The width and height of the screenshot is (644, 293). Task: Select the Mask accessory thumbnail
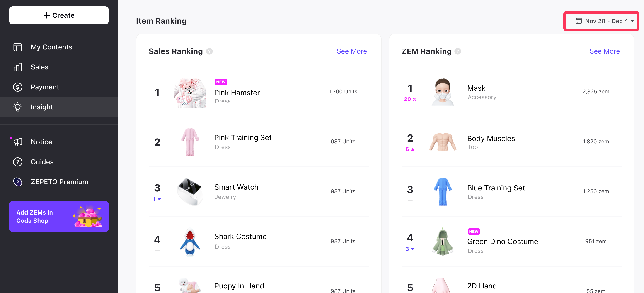pos(443,92)
